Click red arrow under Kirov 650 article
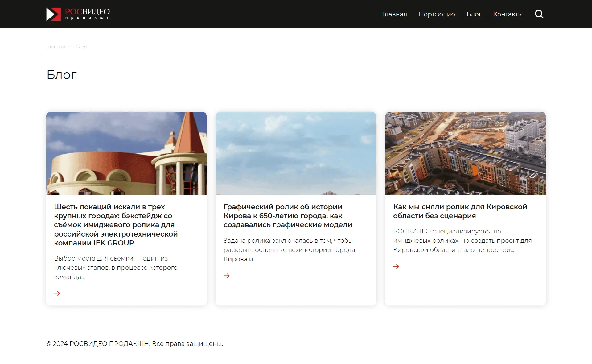 [227, 276]
